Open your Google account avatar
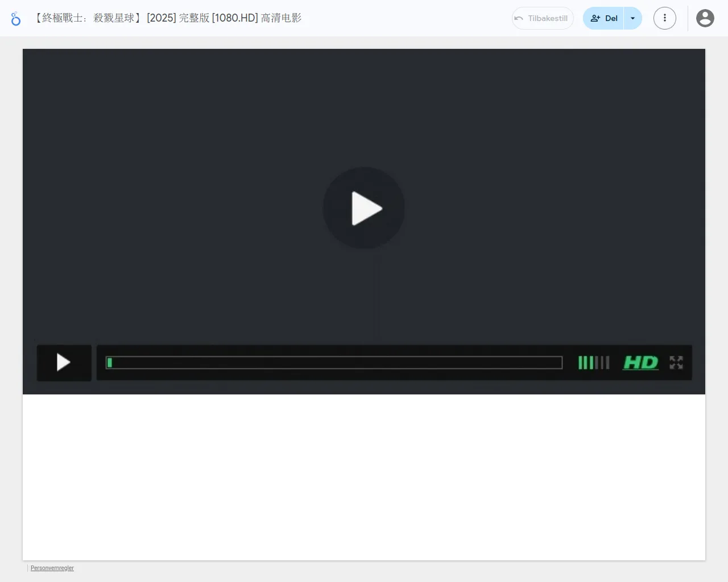The image size is (728, 582). (x=705, y=18)
